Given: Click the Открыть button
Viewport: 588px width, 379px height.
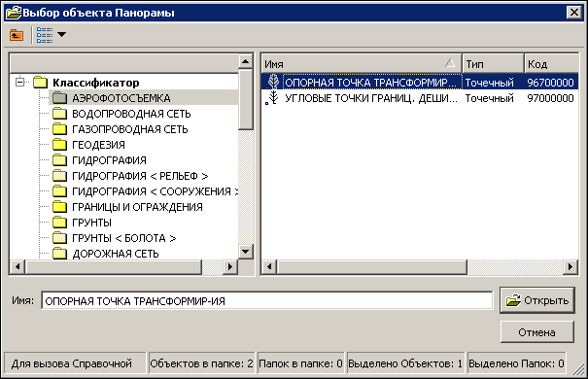Looking at the screenshot, I should pyautogui.click(x=537, y=300).
